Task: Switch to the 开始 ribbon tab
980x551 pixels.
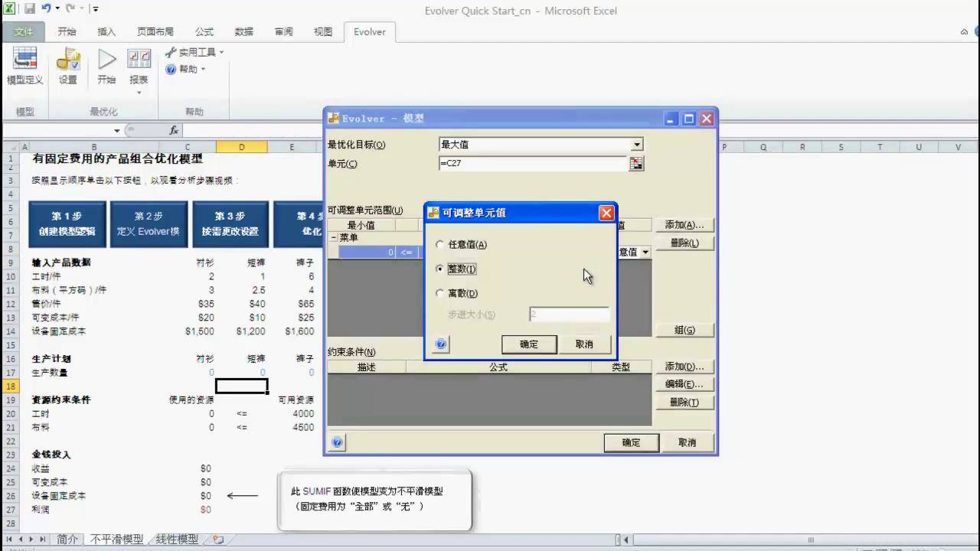Action: point(67,31)
